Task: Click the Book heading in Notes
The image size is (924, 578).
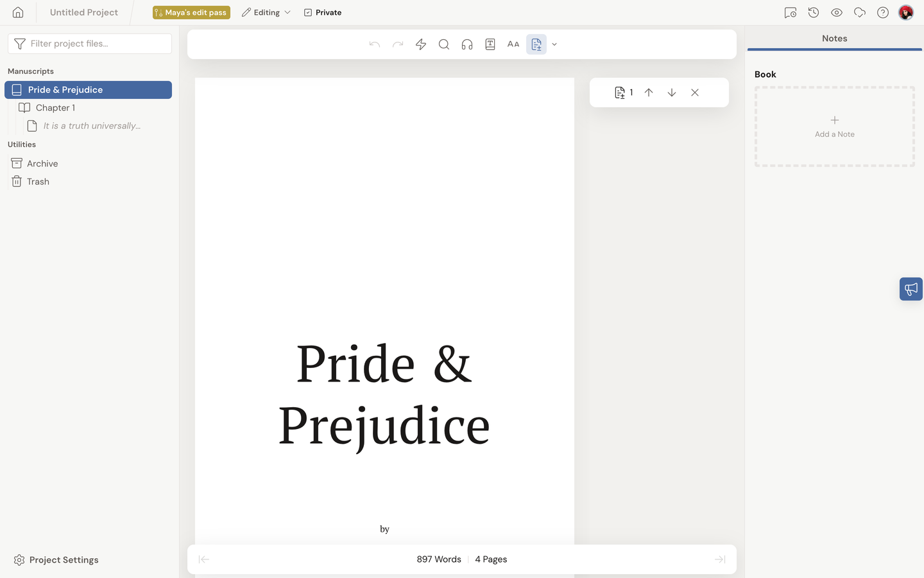Action: coord(766,74)
